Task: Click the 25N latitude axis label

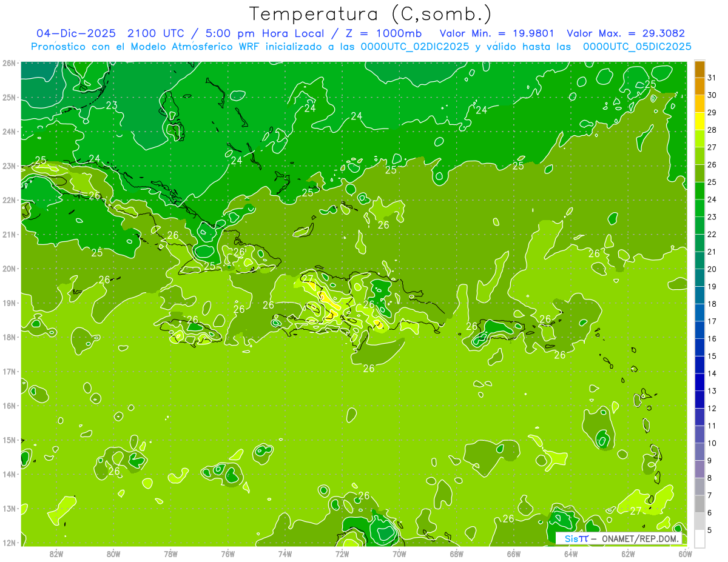Action: click(8, 97)
